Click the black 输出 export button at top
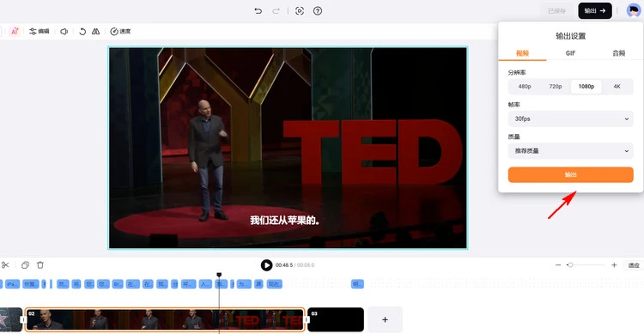Viewport: 644px width, 334px height. (595, 10)
